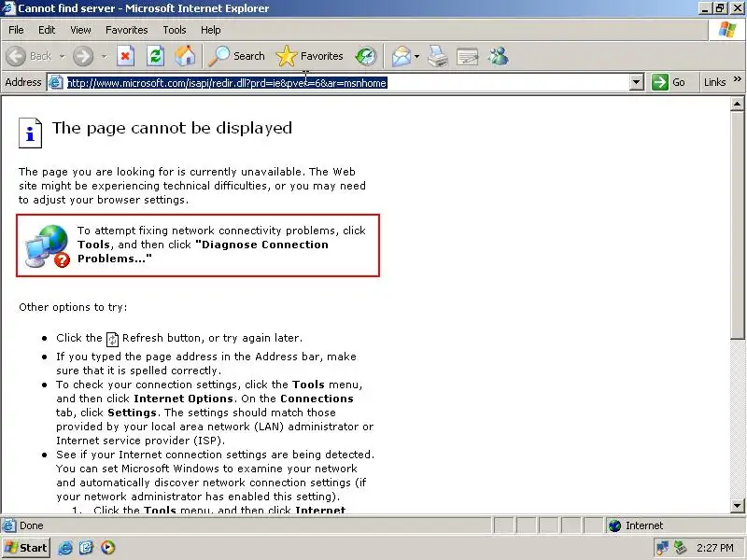Open the Tools menu
The height and width of the screenshot is (560, 747).
[175, 30]
